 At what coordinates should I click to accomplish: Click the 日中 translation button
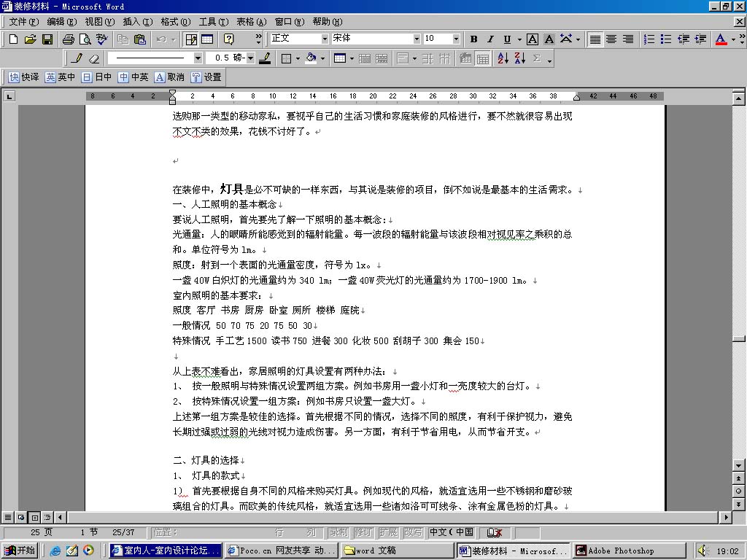(x=96, y=77)
